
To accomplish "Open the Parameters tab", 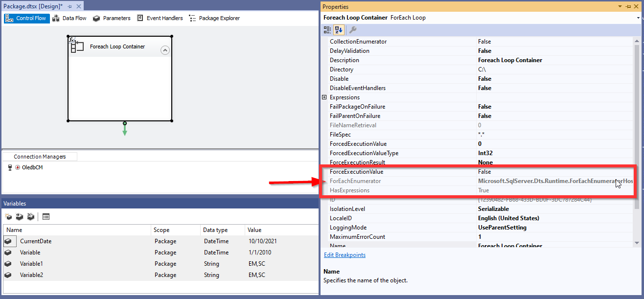I will click(x=112, y=18).
